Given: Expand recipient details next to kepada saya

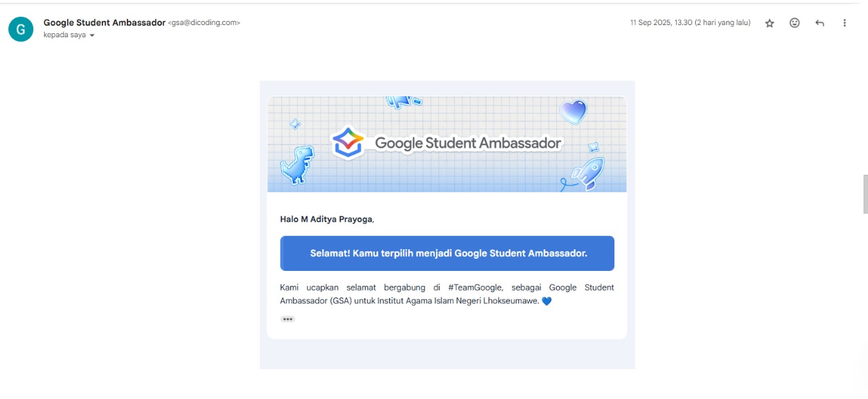Looking at the screenshot, I should (x=92, y=35).
